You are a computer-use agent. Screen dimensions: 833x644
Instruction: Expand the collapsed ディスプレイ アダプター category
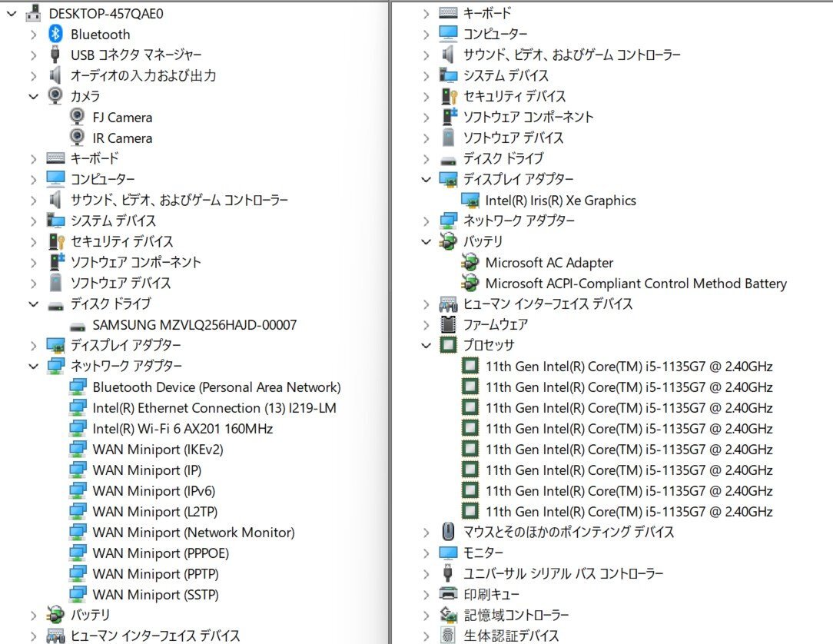34,346
